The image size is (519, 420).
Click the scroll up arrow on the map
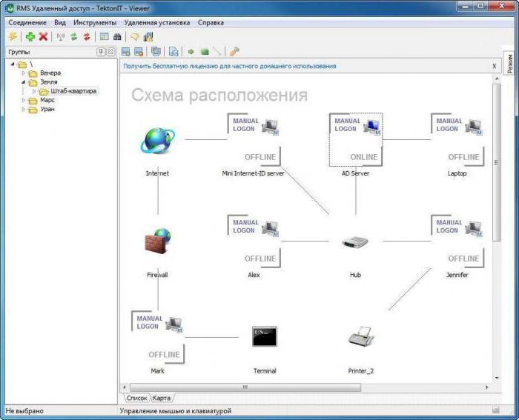[x=497, y=79]
